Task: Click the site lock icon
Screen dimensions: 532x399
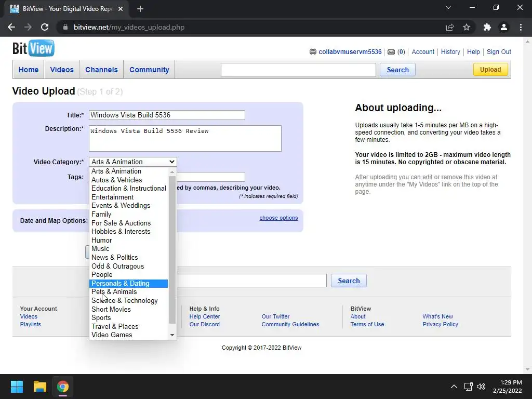Action: (65, 27)
